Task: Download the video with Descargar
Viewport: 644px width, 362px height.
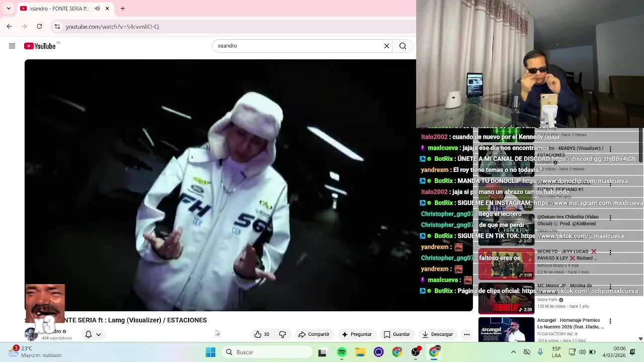Action: point(437,334)
